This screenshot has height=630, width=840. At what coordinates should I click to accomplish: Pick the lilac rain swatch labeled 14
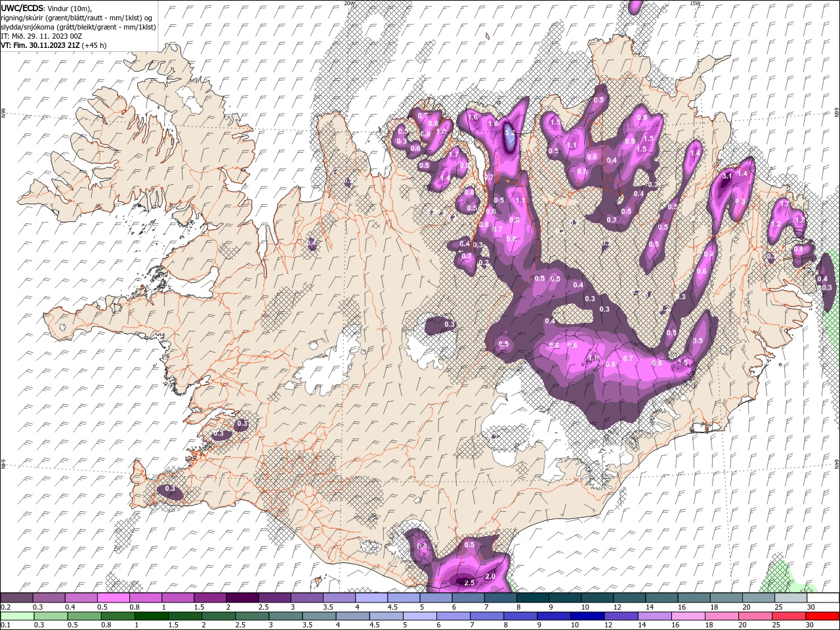[x=655, y=616]
